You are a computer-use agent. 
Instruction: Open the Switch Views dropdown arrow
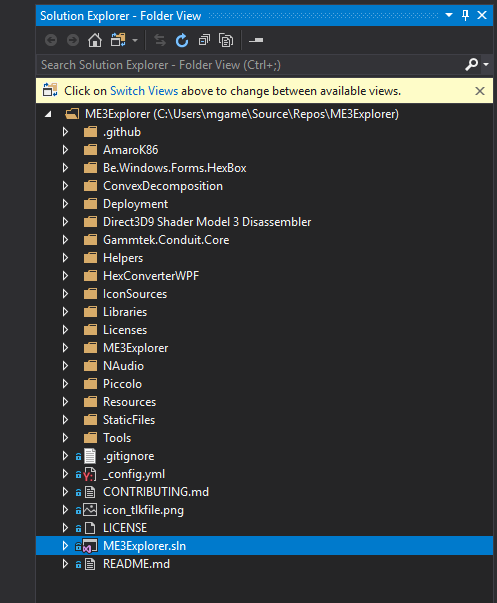pyautogui.click(x=135, y=40)
